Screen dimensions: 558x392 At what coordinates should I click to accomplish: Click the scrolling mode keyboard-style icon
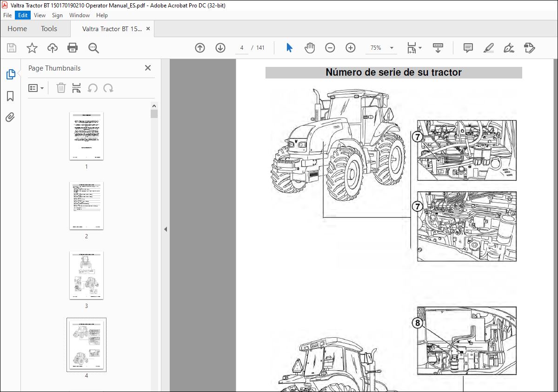pos(438,48)
